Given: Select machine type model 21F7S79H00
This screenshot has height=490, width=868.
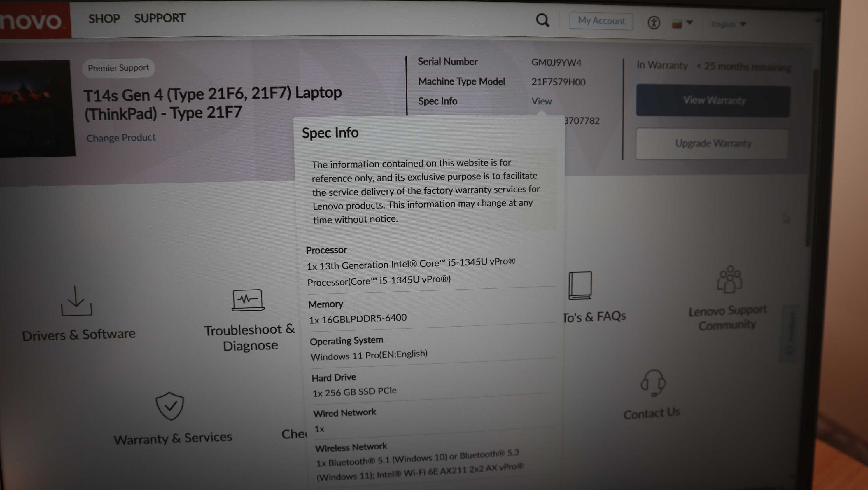Looking at the screenshot, I should (558, 82).
